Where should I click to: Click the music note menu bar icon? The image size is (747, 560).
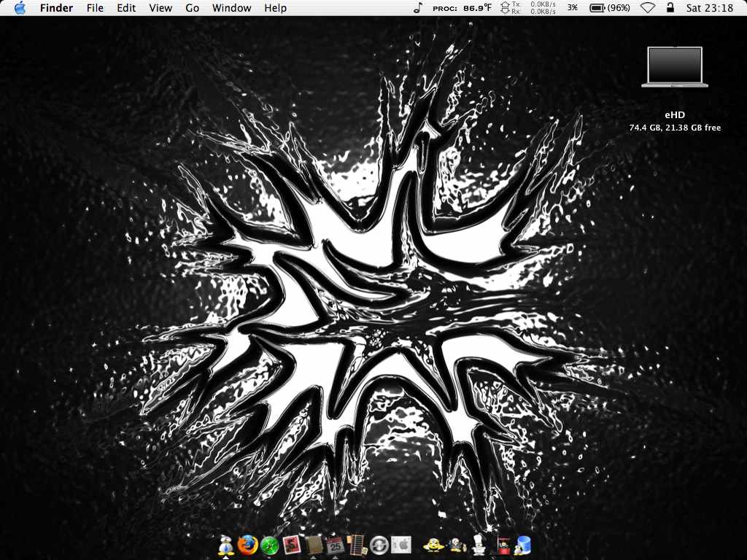pos(417,8)
